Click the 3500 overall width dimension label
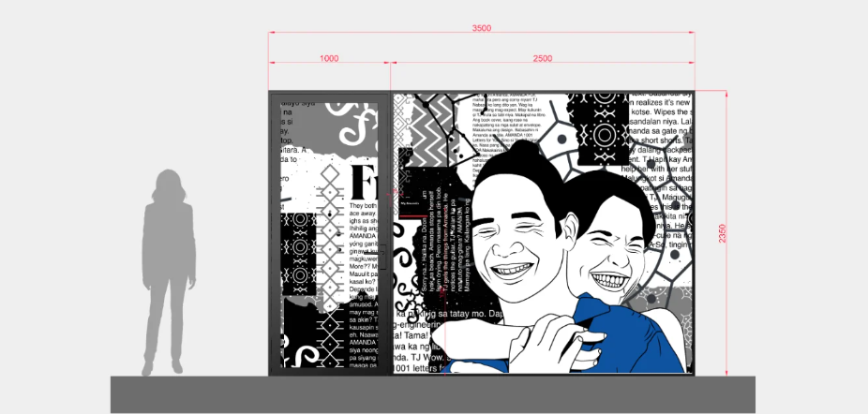Viewport: 868px width, 414px height. [x=481, y=28]
